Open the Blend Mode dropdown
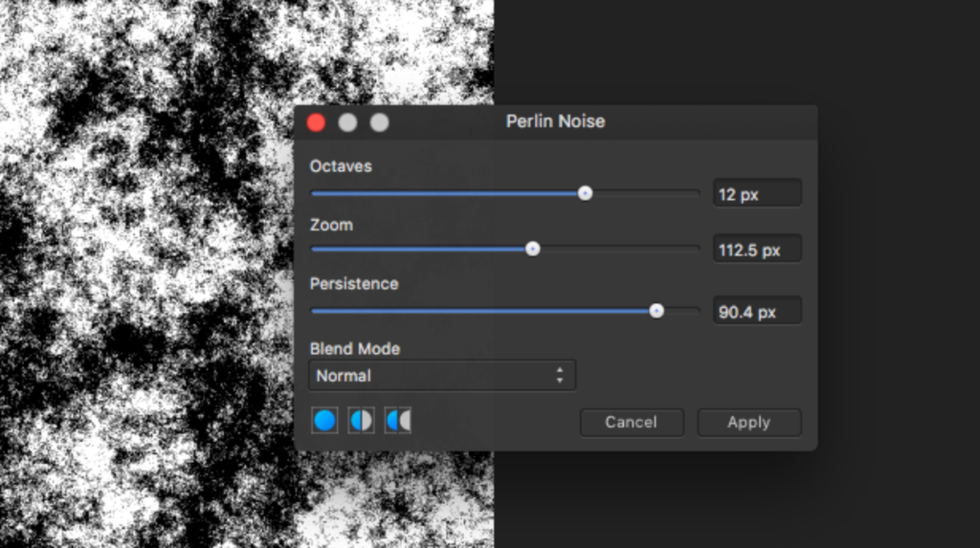The height and width of the screenshot is (548, 980). pyautogui.click(x=442, y=376)
